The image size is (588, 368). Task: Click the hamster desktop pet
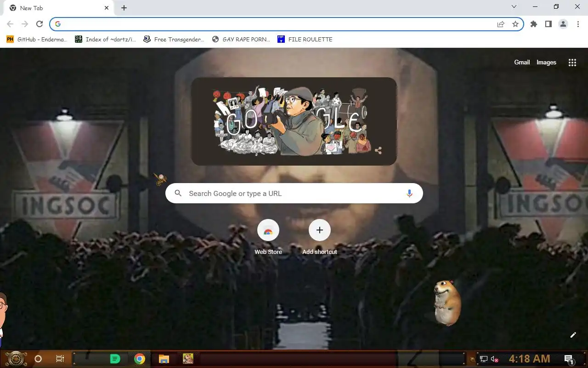pos(447,302)
